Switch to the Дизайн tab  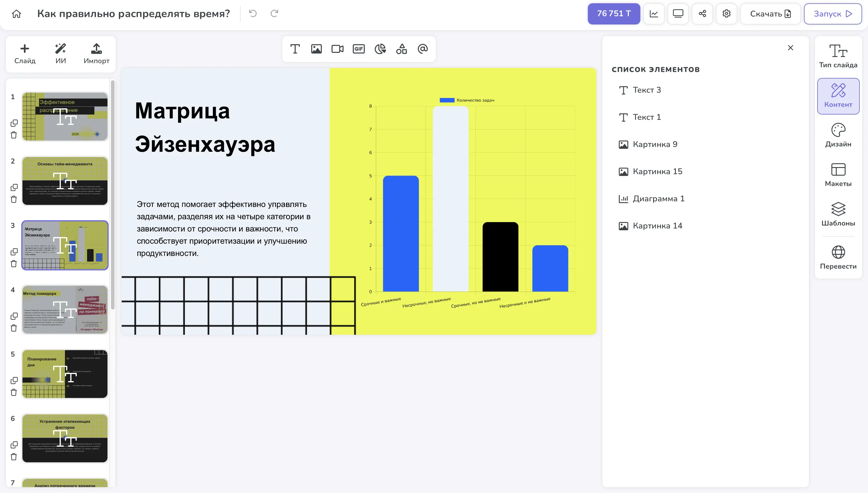click(x=838, y=136)
